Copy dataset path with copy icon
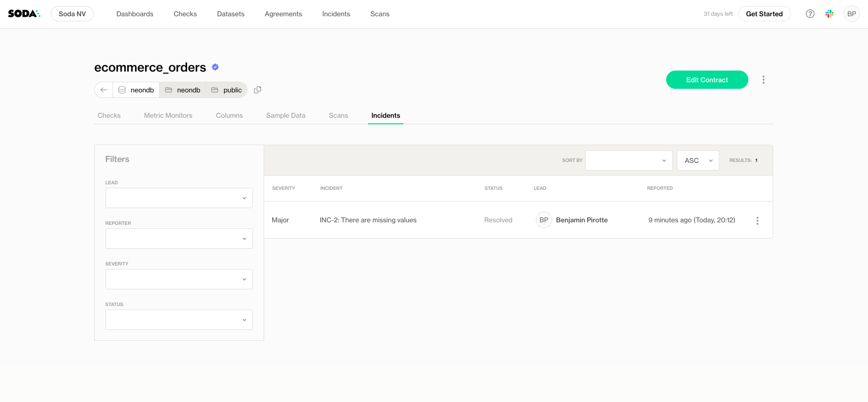Screen dimensions: 868x402 258,90
